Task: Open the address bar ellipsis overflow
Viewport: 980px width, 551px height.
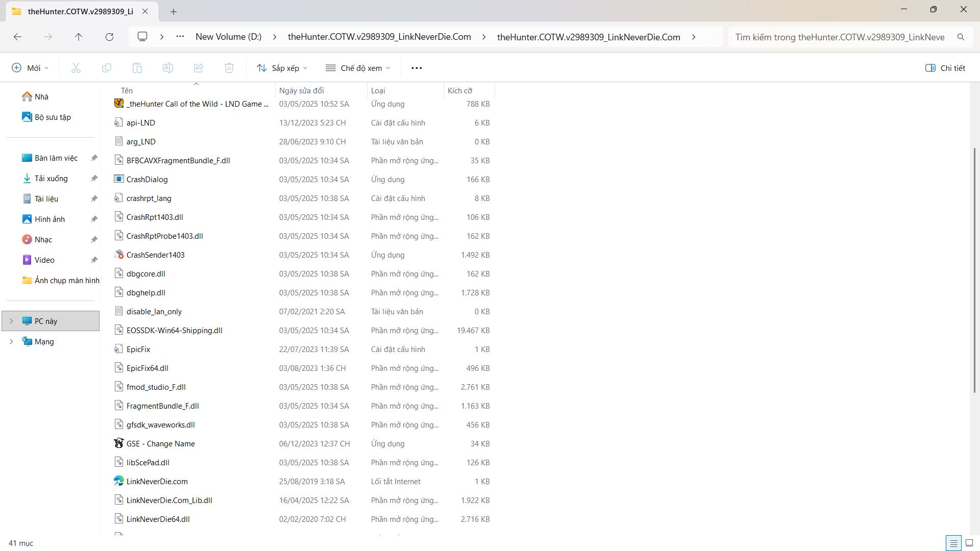Action: [180, 37]
